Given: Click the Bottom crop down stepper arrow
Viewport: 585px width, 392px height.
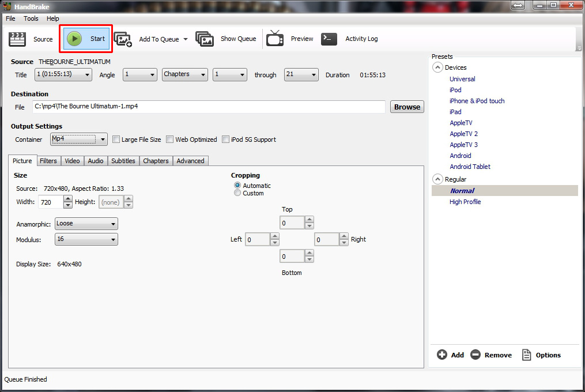Looking at the screenshot, I should click(x=309, y=259).
